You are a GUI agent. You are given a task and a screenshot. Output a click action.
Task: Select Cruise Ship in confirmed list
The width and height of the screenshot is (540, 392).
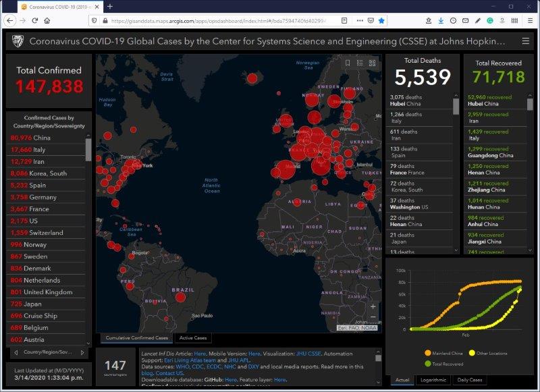point(46,316)
